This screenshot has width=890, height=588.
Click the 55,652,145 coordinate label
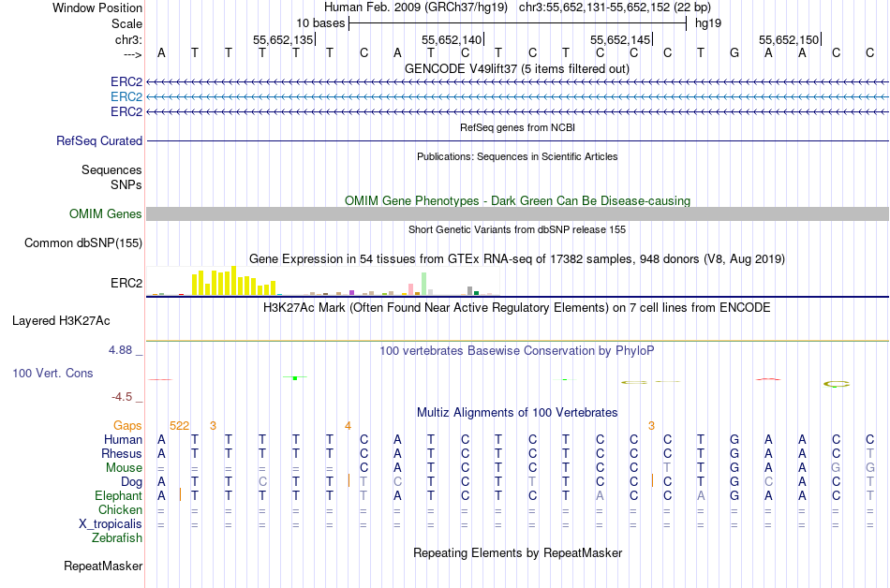click(x=620, y=39)
